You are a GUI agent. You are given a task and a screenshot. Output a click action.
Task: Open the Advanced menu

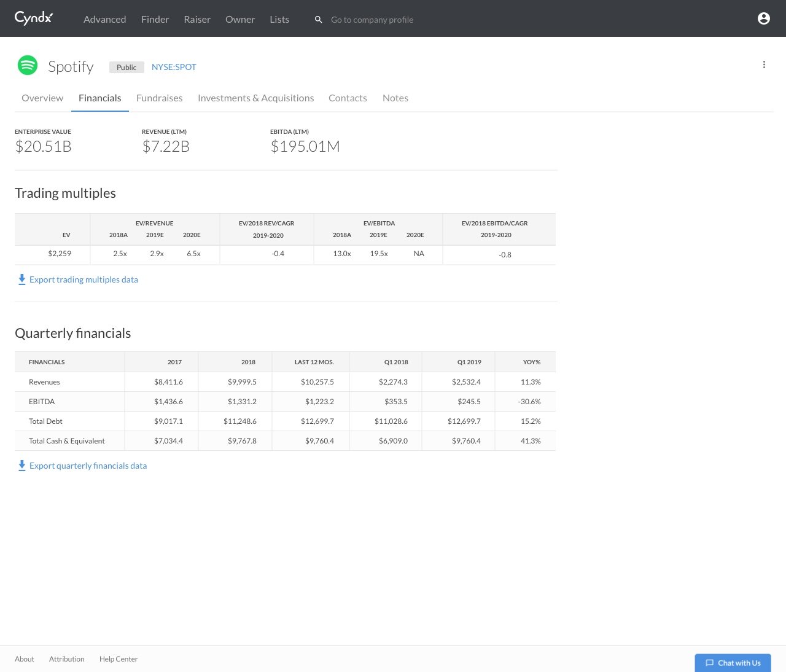click(105, 19)
